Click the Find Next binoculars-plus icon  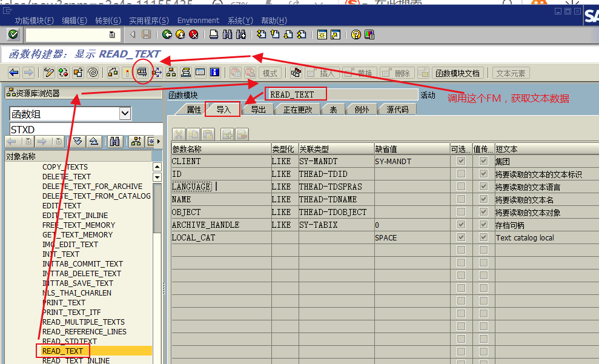click(x=241, y=35)
